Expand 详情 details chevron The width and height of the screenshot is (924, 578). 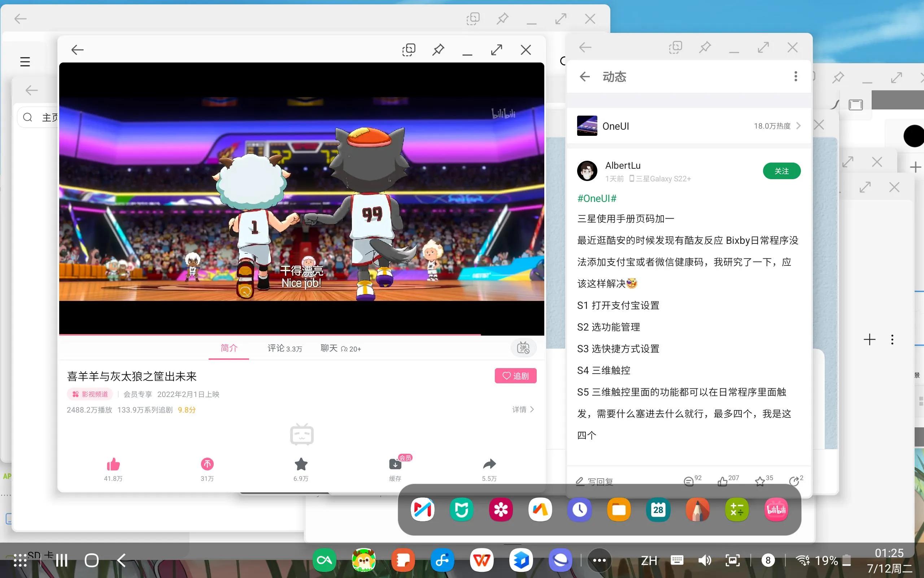pos(523,409)
